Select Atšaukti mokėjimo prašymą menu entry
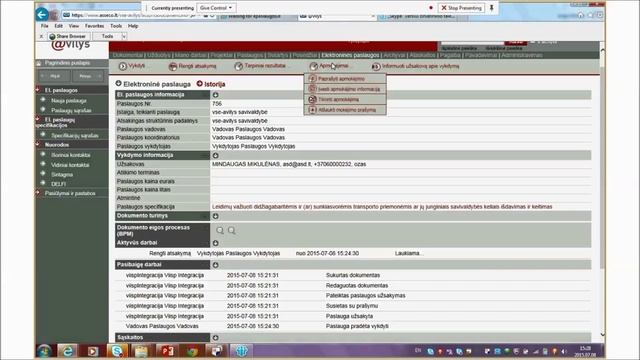 tap(345, 109)
